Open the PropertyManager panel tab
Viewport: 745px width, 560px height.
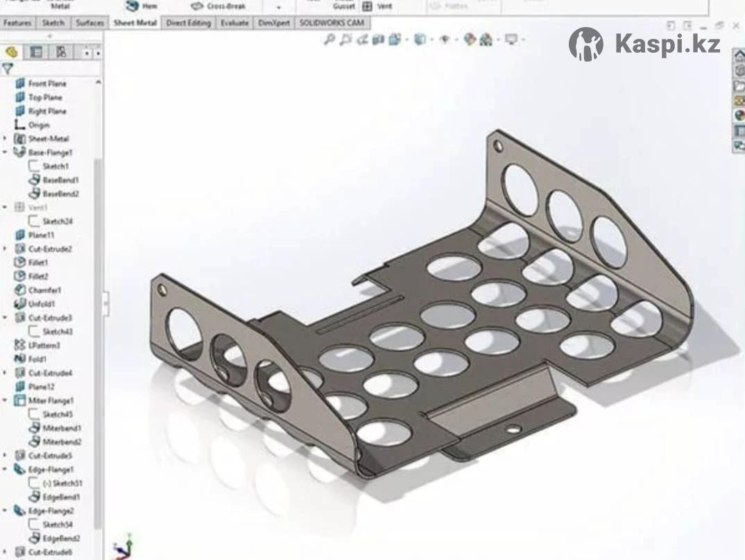(x=37, y=52)
